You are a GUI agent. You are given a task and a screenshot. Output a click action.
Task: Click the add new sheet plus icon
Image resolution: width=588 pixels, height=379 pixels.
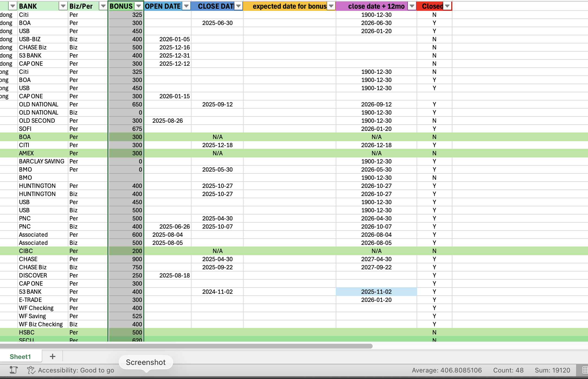click(x=53, y=356)
